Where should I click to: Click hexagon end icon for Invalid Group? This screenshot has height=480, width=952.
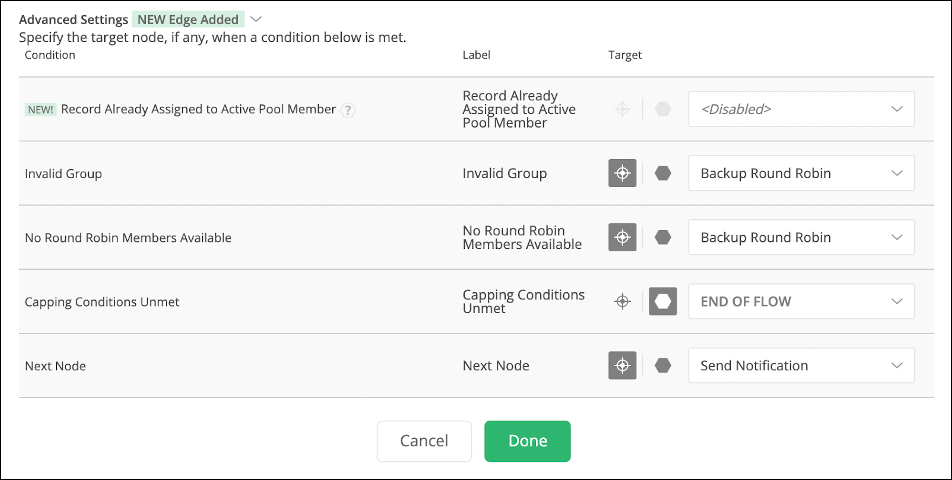click(662, 173)
